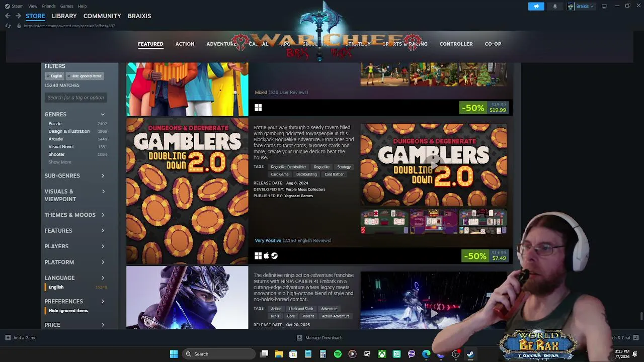This screenshot has height=362, width=644.
Task: Click the SteamOS platform icon on Gamblers card
Action: [x=274, y=256]
